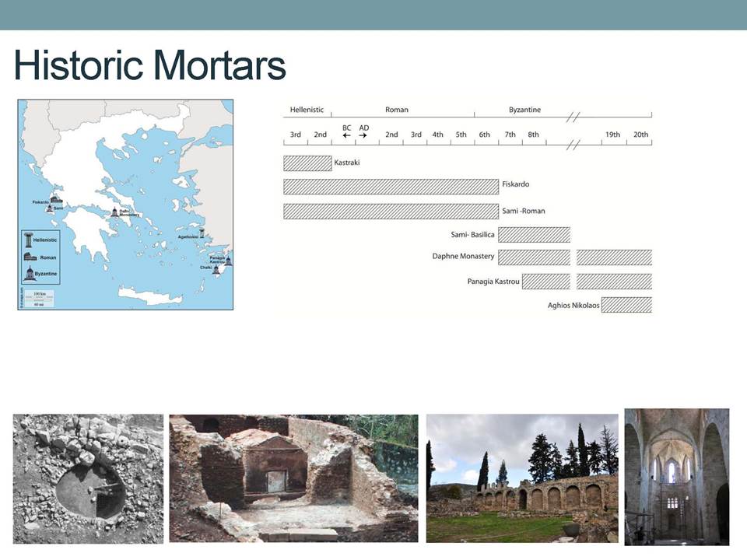Click the "Roman" text in the map legend
747x560 pixels.
coord(48,257)
